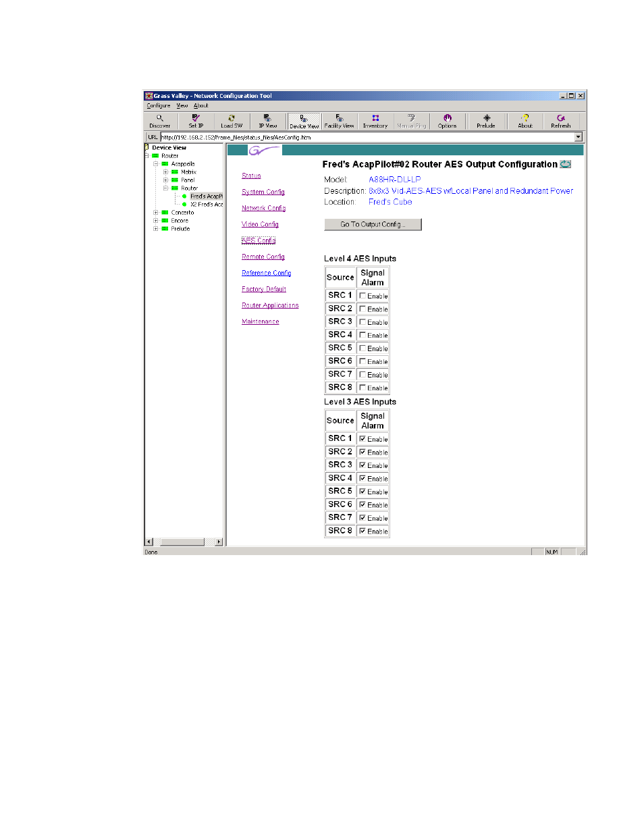The image size is (644, 834).
Task: Expand the Panel tree node
Action: coord(165,180)
